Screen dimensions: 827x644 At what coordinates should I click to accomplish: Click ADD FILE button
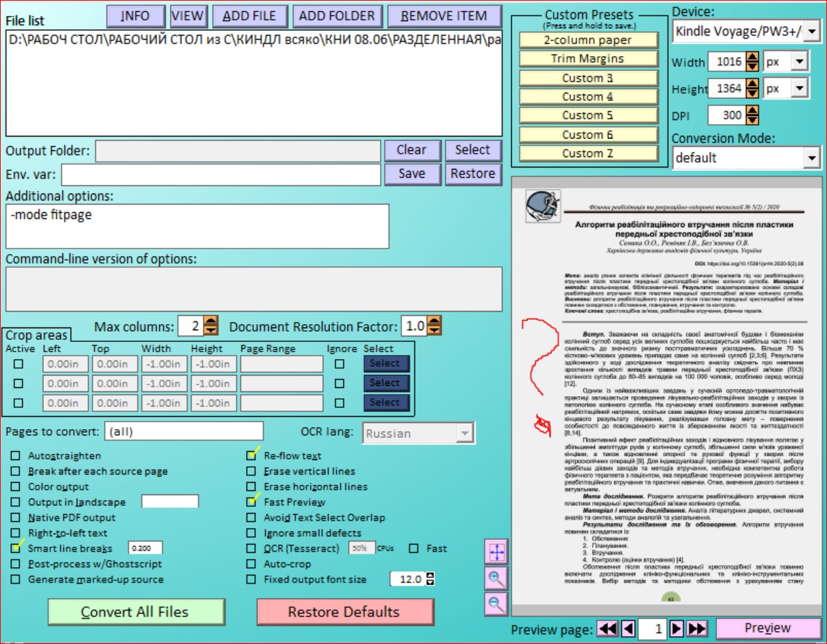point(251,16)
